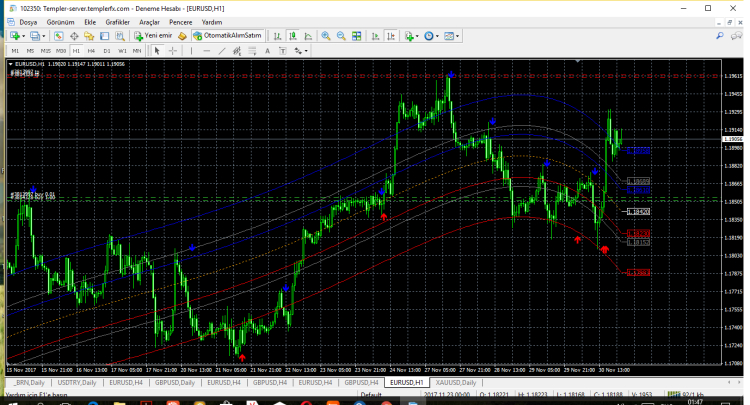
Task: Select the text label tool
Action: click(x=283, y=51)
